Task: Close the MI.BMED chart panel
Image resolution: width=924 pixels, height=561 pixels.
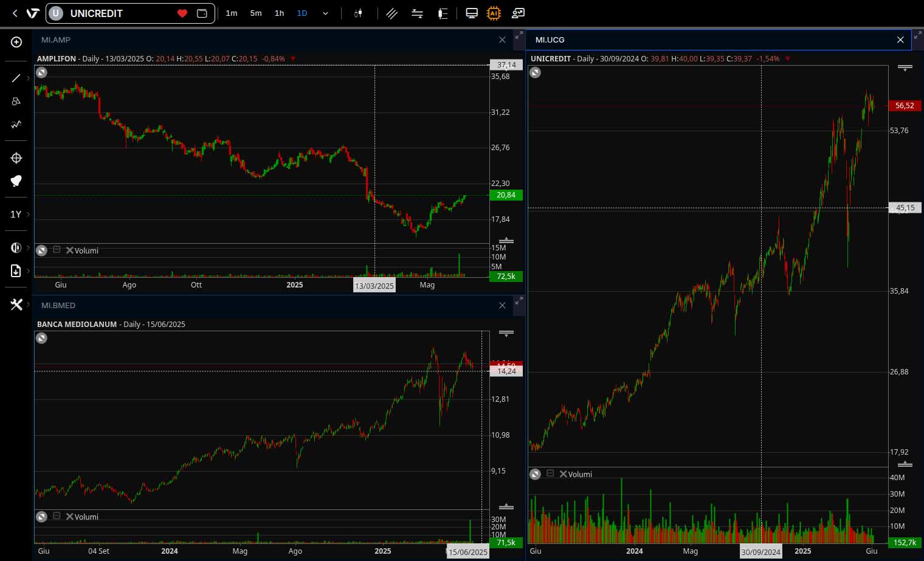Action: tap(502, 305)
